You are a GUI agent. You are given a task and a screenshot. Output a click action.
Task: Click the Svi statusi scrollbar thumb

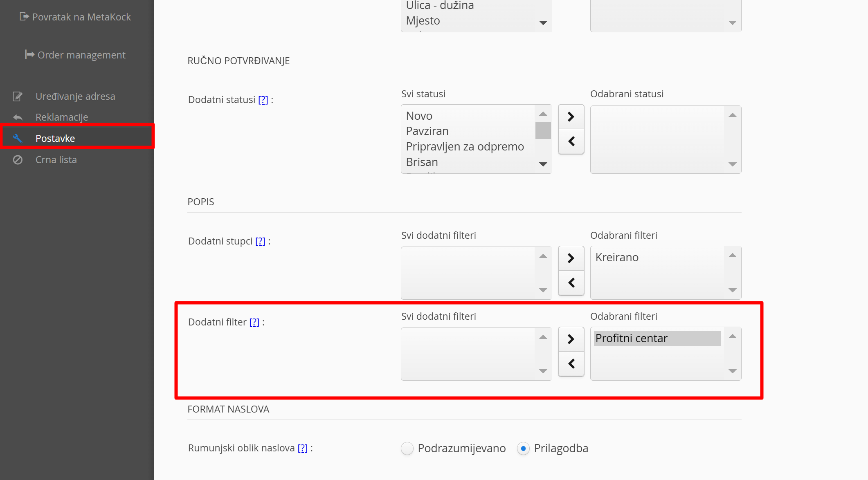point(543,130)
